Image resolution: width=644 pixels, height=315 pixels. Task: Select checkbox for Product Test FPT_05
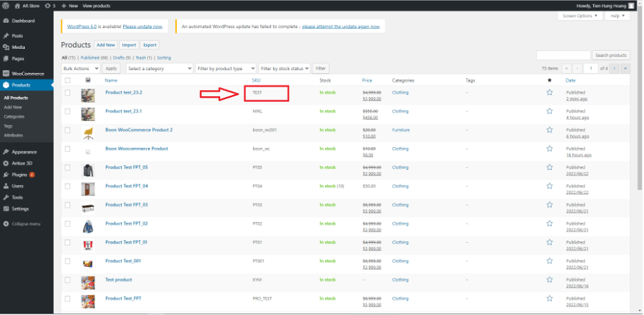67,168
